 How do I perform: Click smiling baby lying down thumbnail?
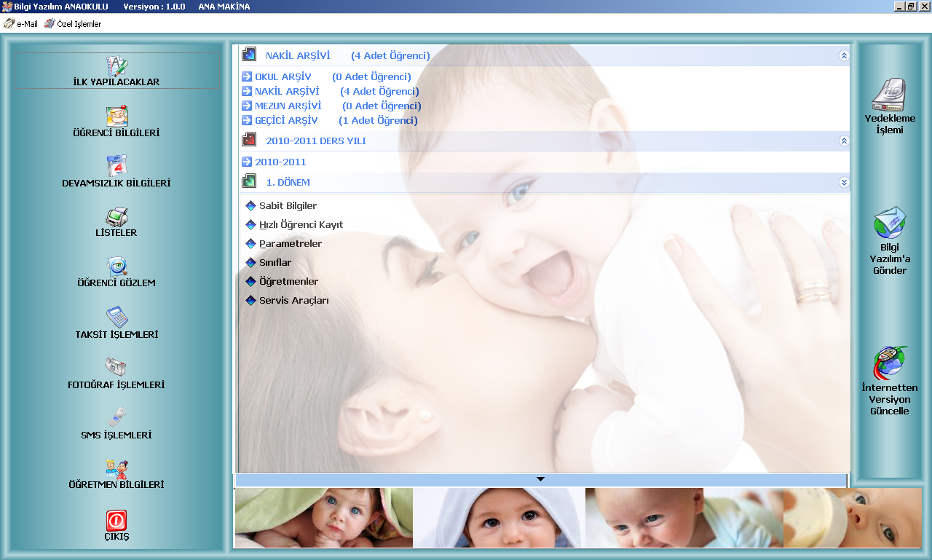coord(684,518)
